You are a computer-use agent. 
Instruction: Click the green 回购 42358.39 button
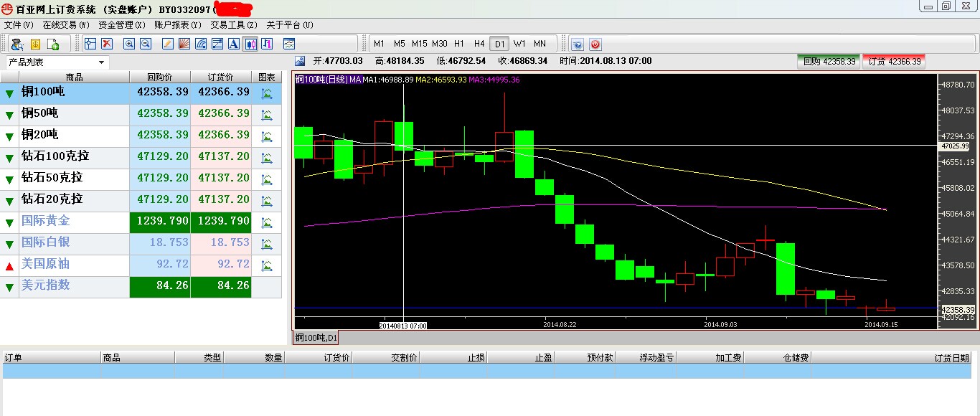[829, 62]
